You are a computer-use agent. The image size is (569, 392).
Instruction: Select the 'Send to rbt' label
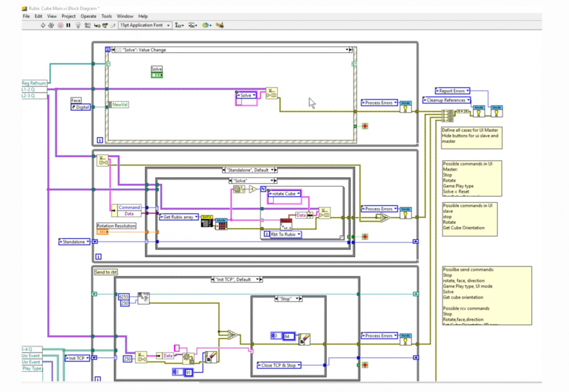click(x=106, y=272)
